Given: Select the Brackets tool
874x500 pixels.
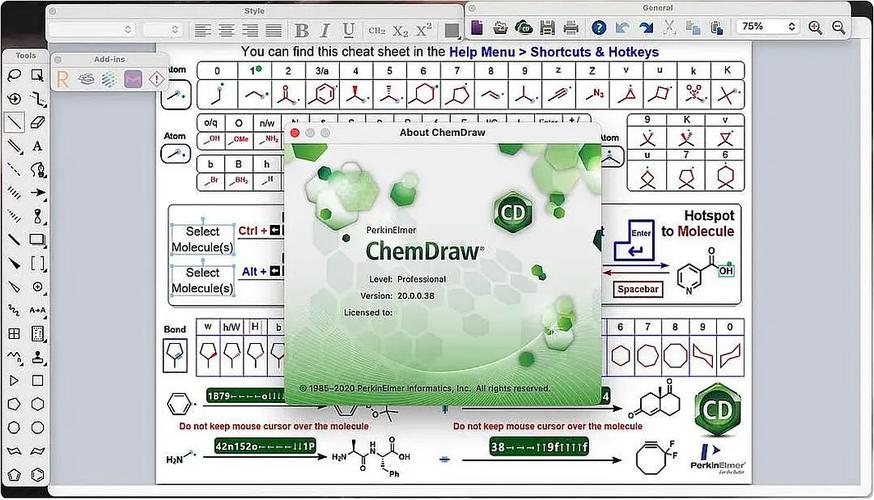Looking at the screenshot, I should (x=37, y=263).
